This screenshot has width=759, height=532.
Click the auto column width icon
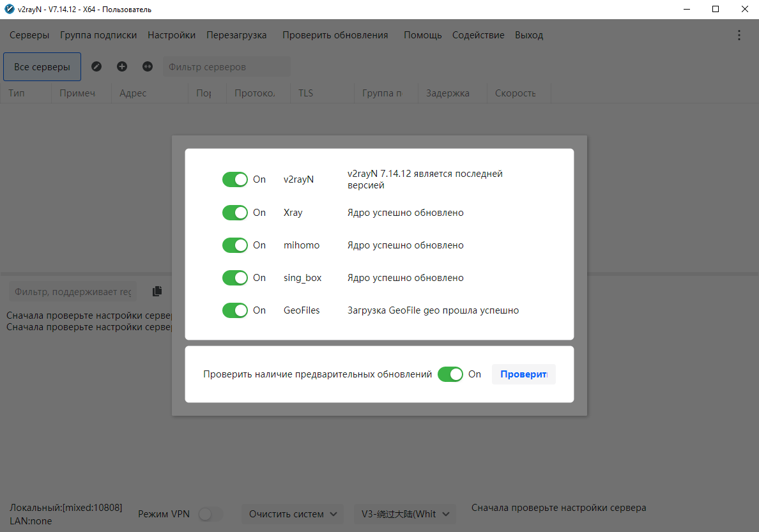(148, 66)
